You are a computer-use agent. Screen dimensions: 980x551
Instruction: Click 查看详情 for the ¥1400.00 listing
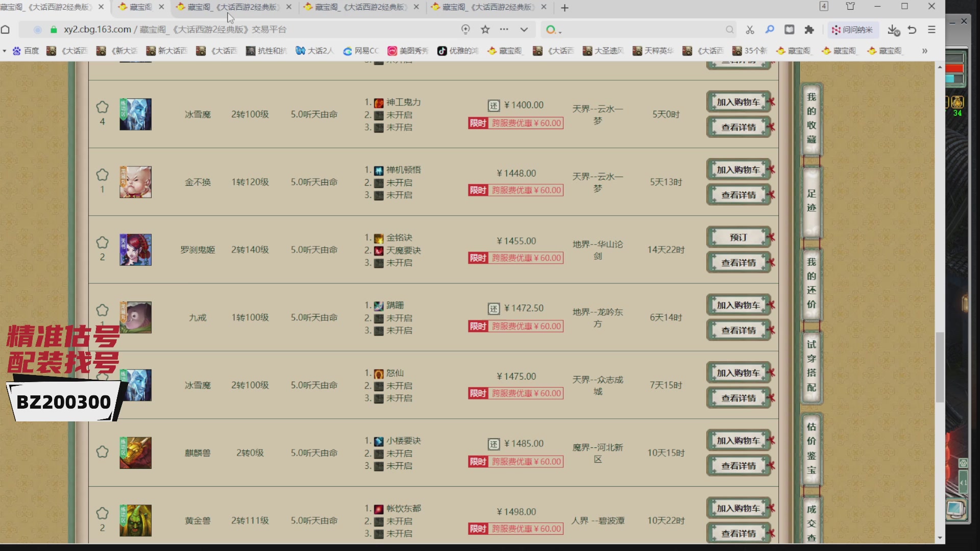(738, 127)
